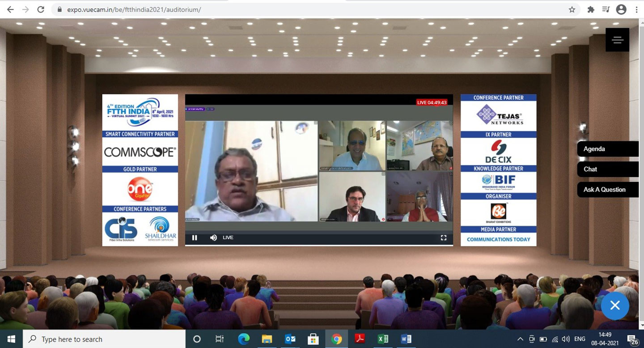Click the LIVE 04:49:43 timer badge

coord(432,102)
